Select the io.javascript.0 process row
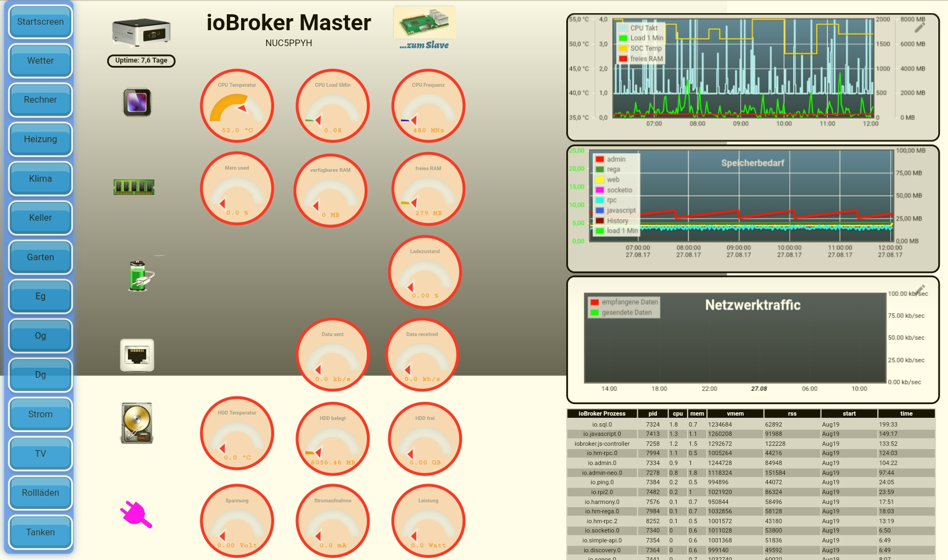948x560 pixels. [751, 434]
